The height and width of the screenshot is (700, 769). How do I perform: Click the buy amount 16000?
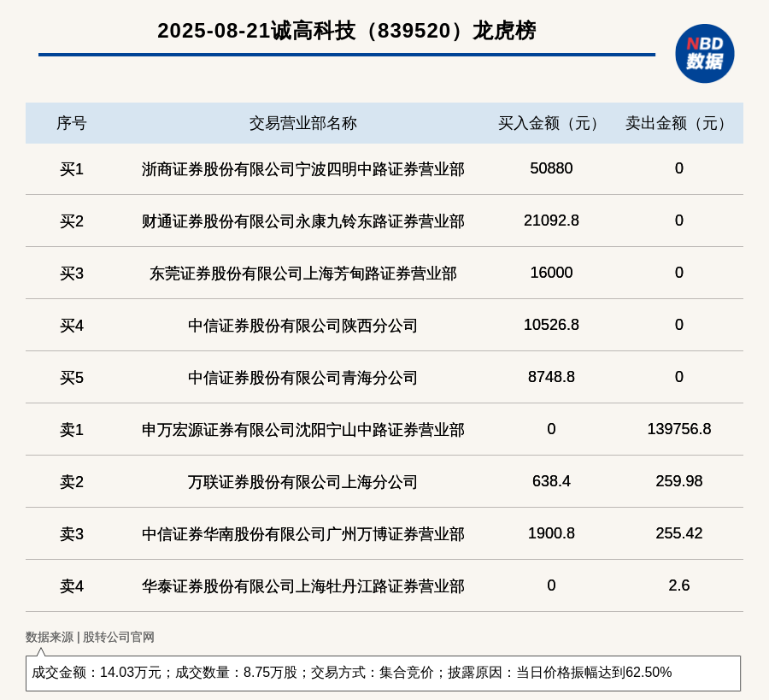(551, 273)
